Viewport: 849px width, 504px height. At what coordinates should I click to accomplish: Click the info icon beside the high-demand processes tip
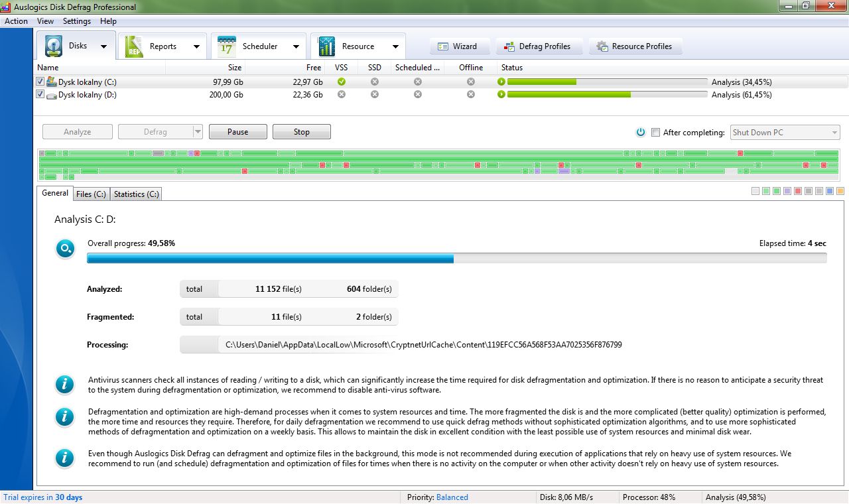pos(64,416)
